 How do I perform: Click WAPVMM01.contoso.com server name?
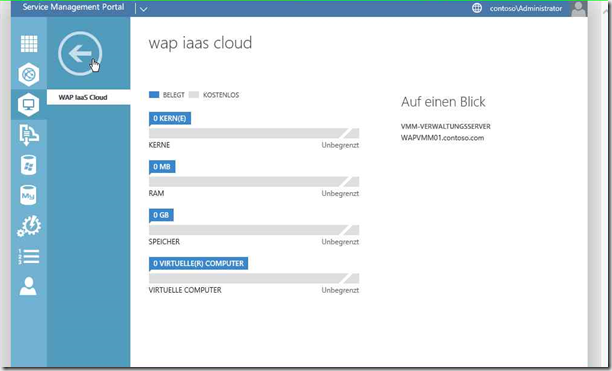click(x=442, y=138)
